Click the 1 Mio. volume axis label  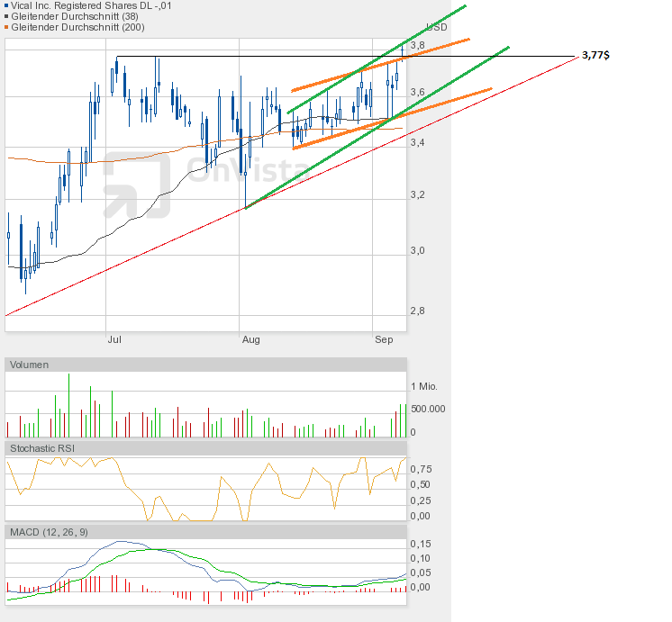(423, 386)
